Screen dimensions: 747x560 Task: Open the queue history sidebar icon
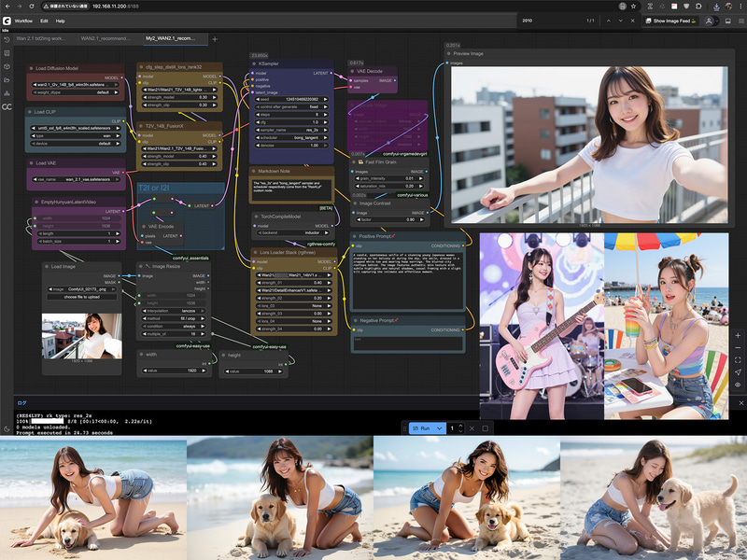pos(7,40)
